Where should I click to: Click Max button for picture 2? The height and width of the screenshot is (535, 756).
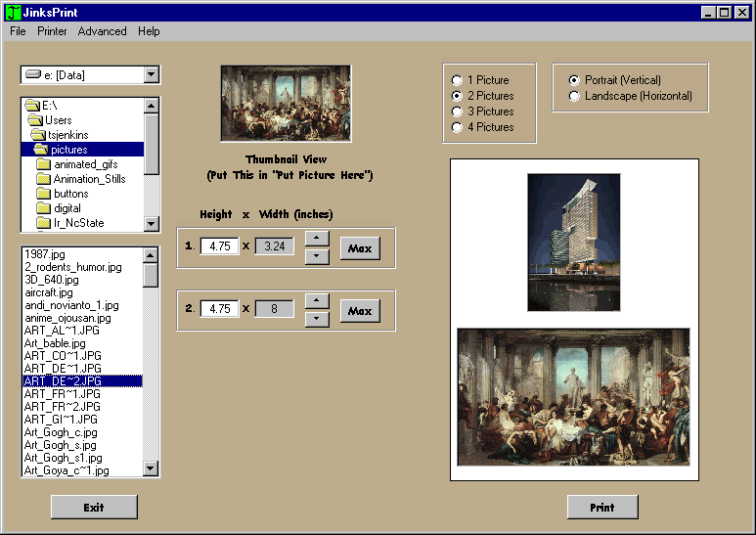tap(360, 311)
